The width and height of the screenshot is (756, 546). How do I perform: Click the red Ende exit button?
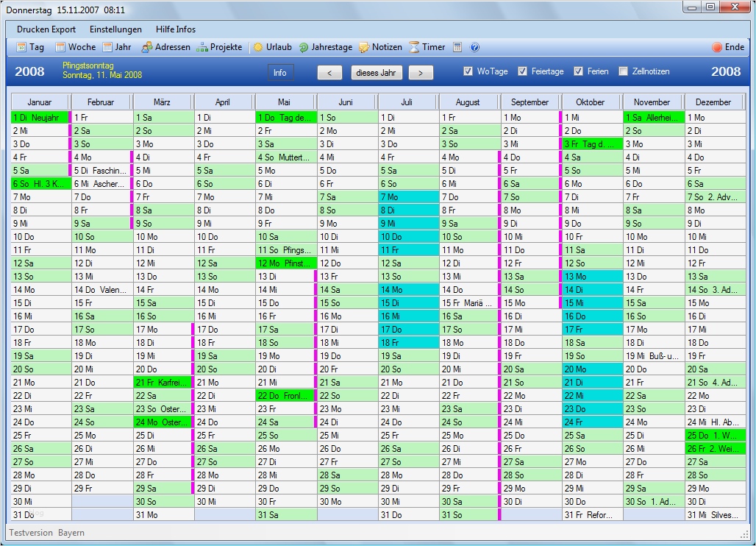coord(728,47)
